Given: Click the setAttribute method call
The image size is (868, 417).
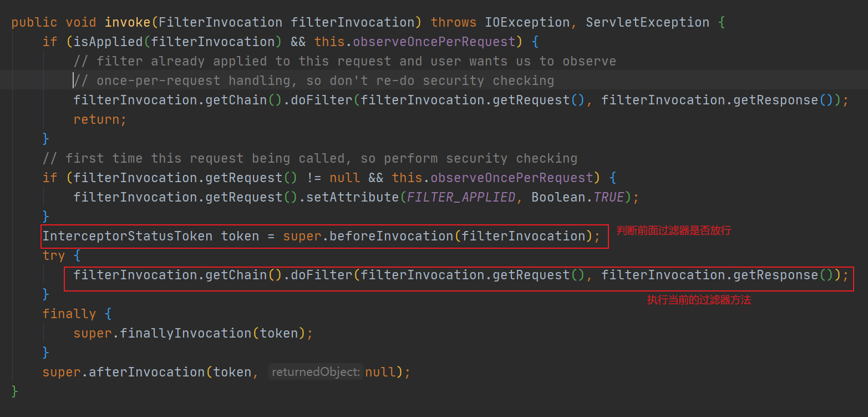Looking at the screenshot, I should pyautogui.click(x=353, y=197).
